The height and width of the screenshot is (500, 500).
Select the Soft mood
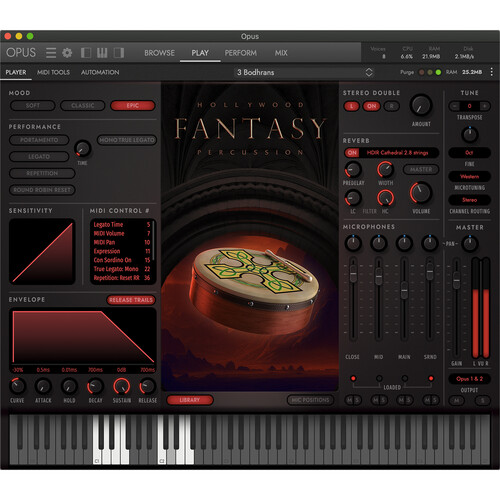tap(33, 106)
